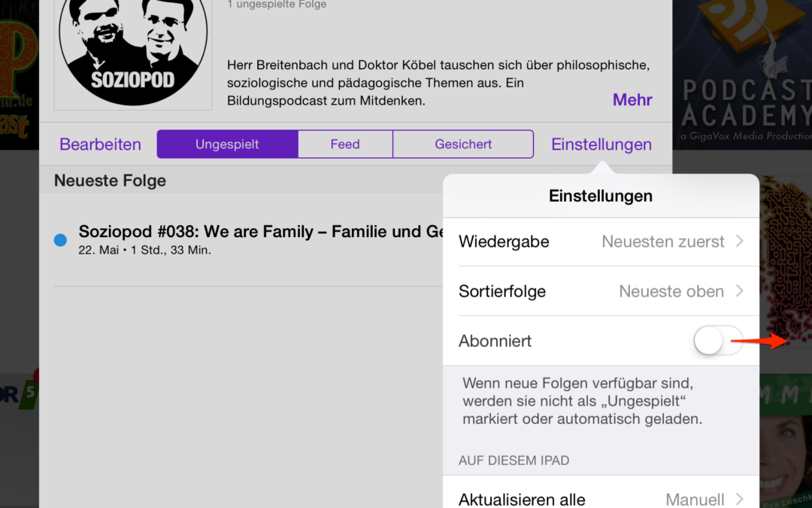Expand the Sortierfolge row chevron
The image size is (812, 508).
(x=740, y=291)
